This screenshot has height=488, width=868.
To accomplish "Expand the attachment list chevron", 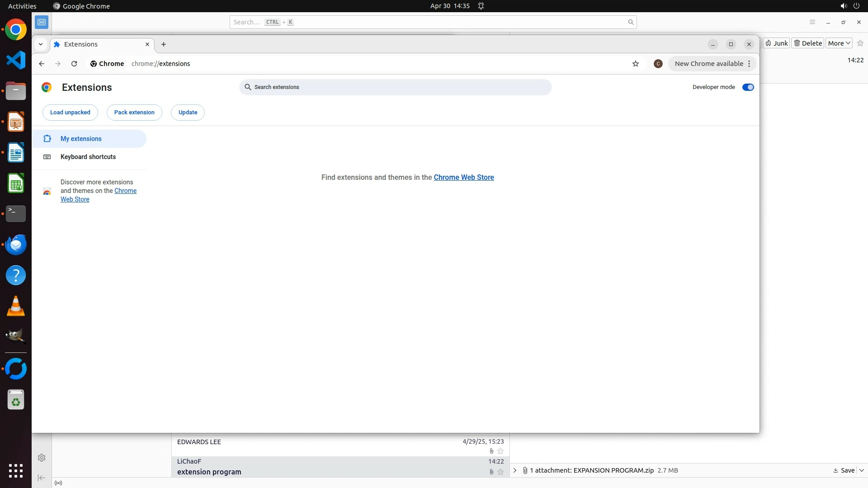I will click(x=515, y=470).
